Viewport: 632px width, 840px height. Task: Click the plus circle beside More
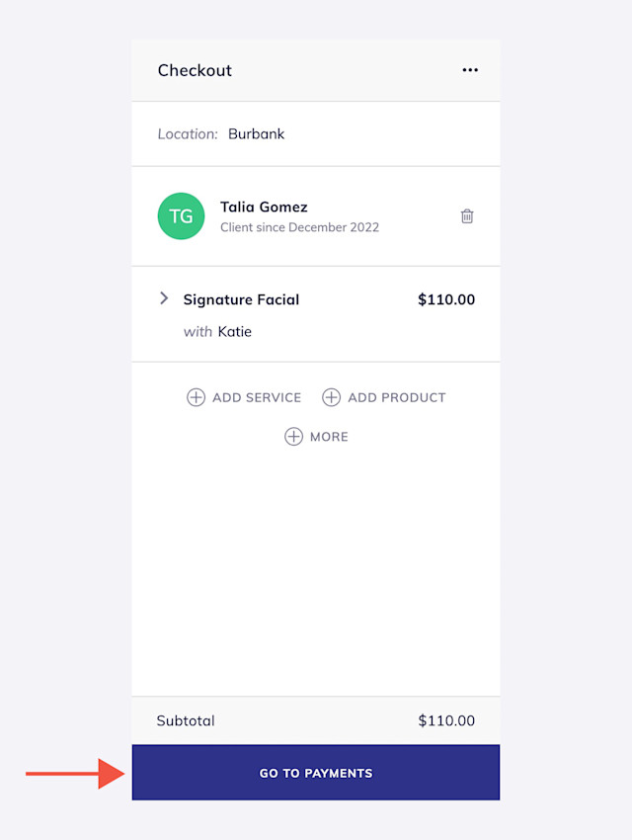(x=293, y=437)
